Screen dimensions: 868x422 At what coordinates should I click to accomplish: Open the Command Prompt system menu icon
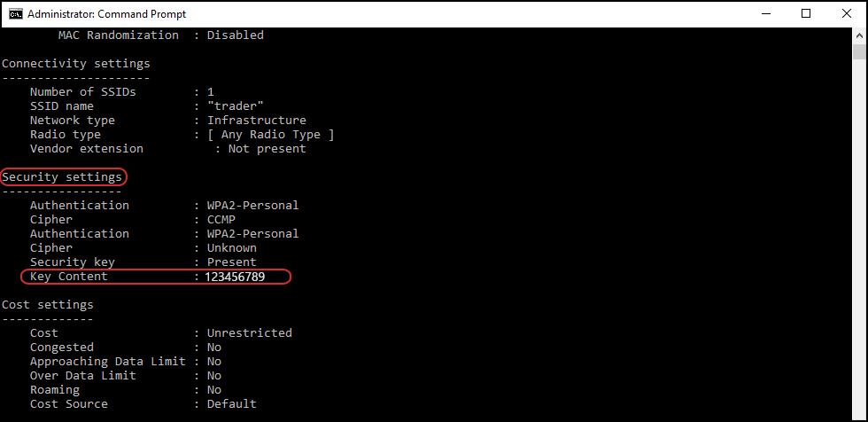pos(16,14)
